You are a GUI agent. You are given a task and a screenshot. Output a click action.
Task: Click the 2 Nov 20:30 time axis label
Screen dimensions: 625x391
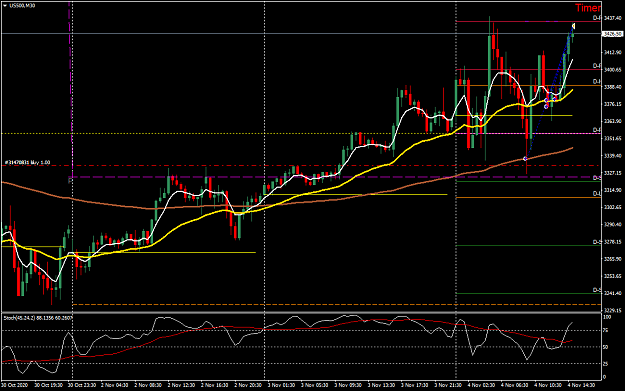pos(248,385)
